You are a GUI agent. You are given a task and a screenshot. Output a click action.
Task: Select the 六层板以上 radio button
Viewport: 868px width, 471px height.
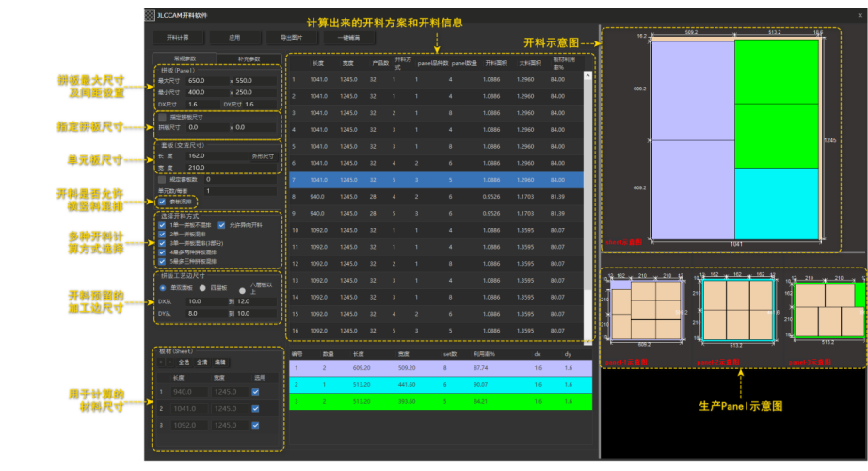pos(243,290)
